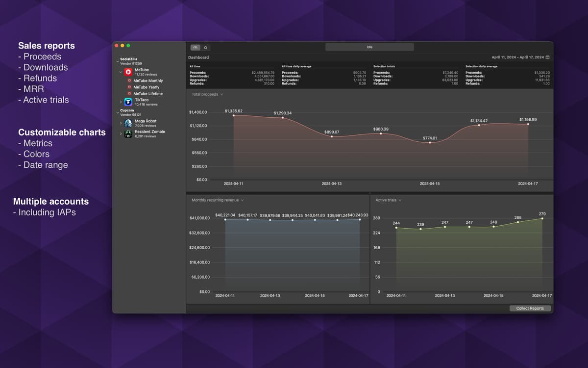The image size is (588, 368).
Task: Select MeTube Yearly in the sidebar
Action: tap(146, 87)
